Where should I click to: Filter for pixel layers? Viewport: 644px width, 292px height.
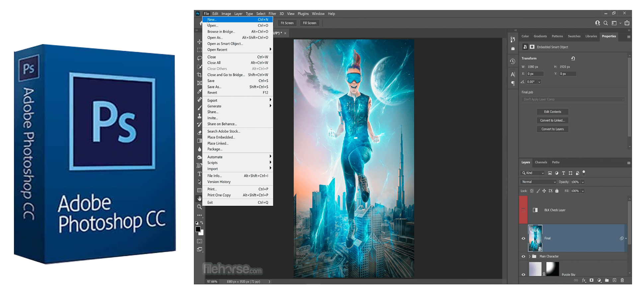click(550, 173)
